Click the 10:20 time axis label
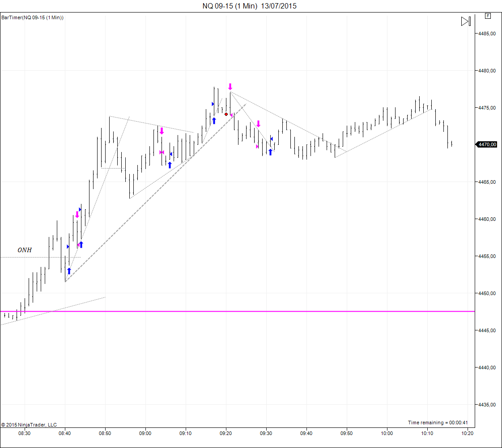Viewport: 502px width, 448px height. pos(468,433)
